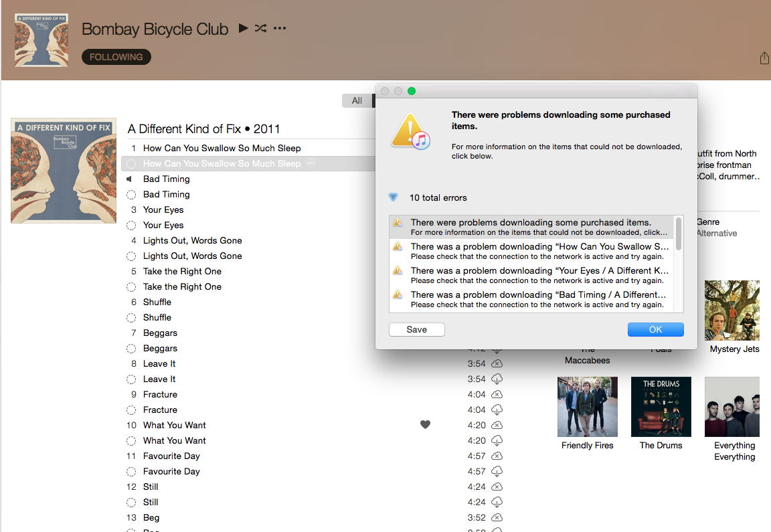
Task: Download the unnumbered Fracture row via its cloud icon
Action: (497, 410)
